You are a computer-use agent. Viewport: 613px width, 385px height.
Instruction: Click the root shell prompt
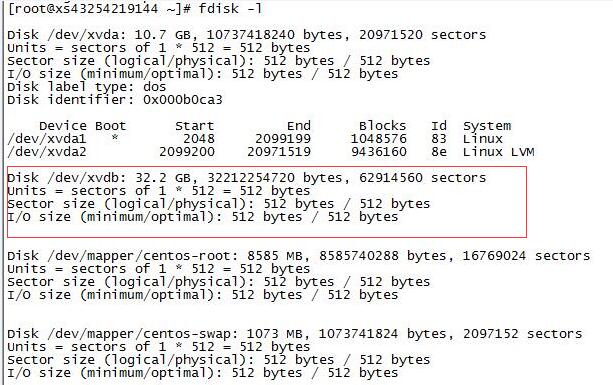coord(99,8)
